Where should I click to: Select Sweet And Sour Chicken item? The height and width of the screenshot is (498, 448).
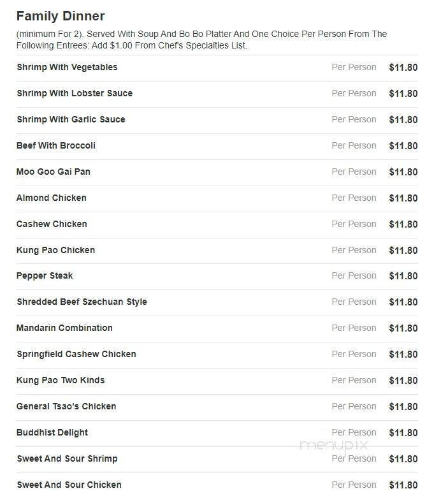click(x=69, y=485)
